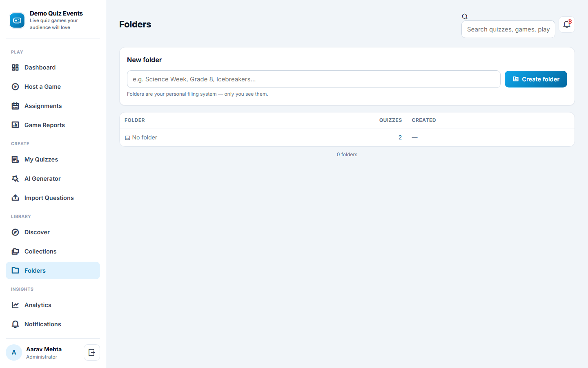Navigate to the Assignments page
The width and height of the screenshot is (588, 368).
(x=53, y=106)
